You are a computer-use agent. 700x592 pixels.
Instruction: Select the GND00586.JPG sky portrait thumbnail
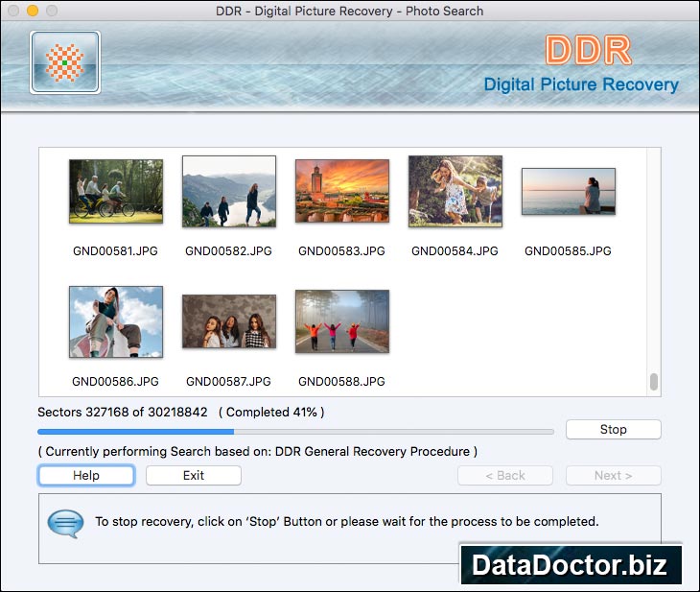[x=116, y=321]
